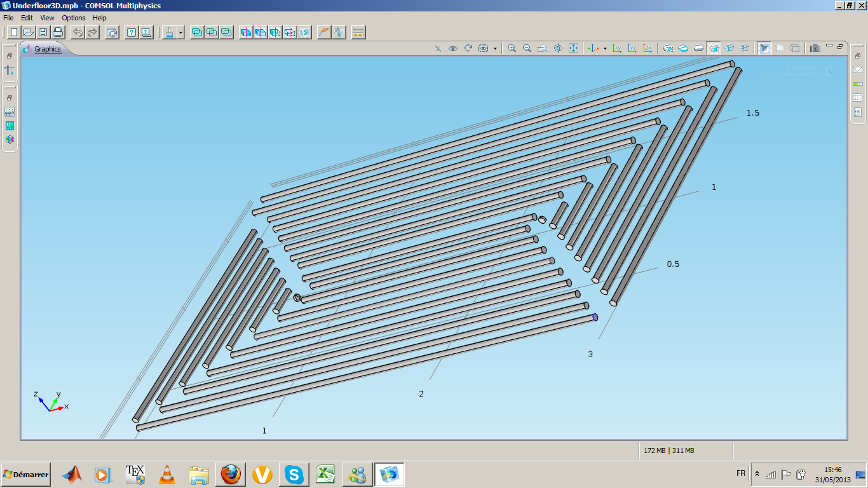Image resolution: width=868 pixels, height=488 pixels.
Task: Open the default 3D view dropdown arrow
Action: [605, 48]
